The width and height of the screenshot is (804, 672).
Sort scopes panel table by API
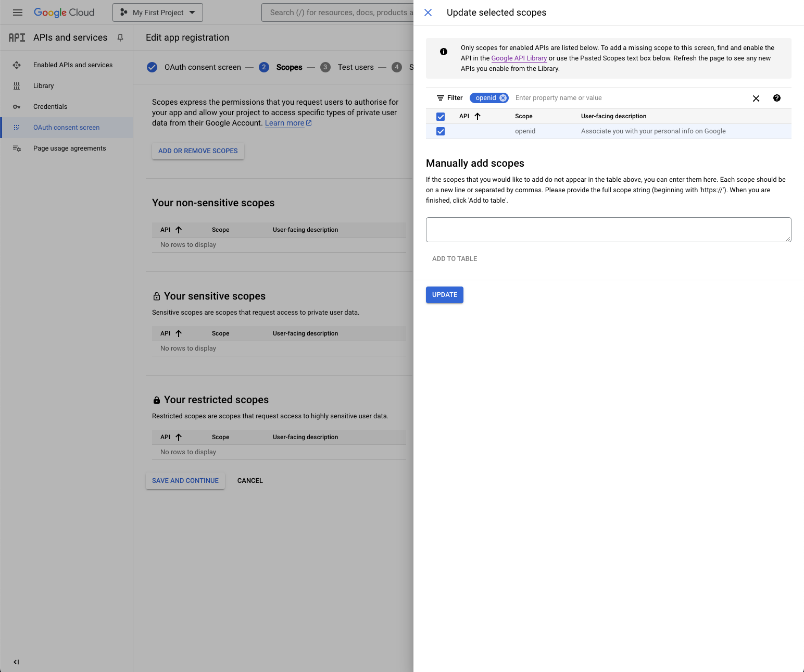point(470,116)
